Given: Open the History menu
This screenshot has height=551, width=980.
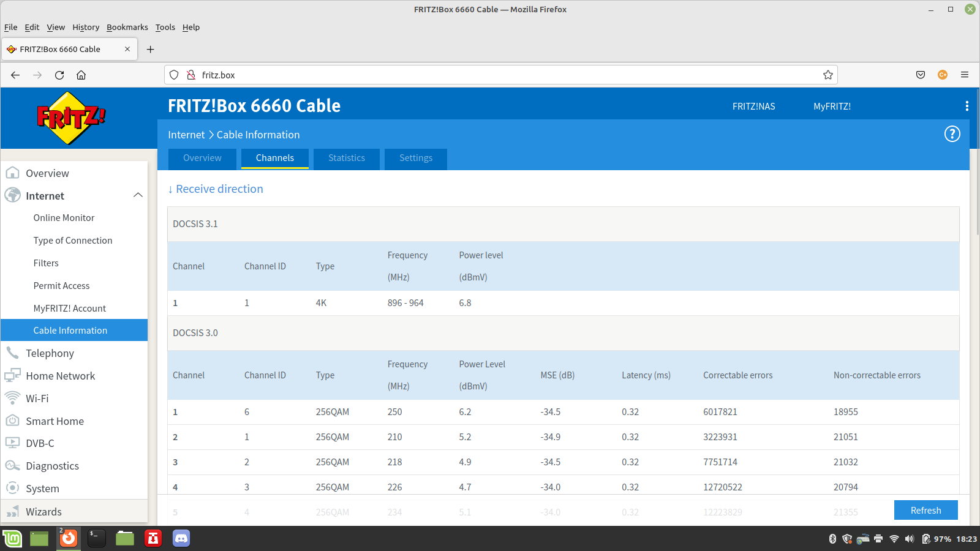Looking at the screenshot, I should [x=86, y=27].
